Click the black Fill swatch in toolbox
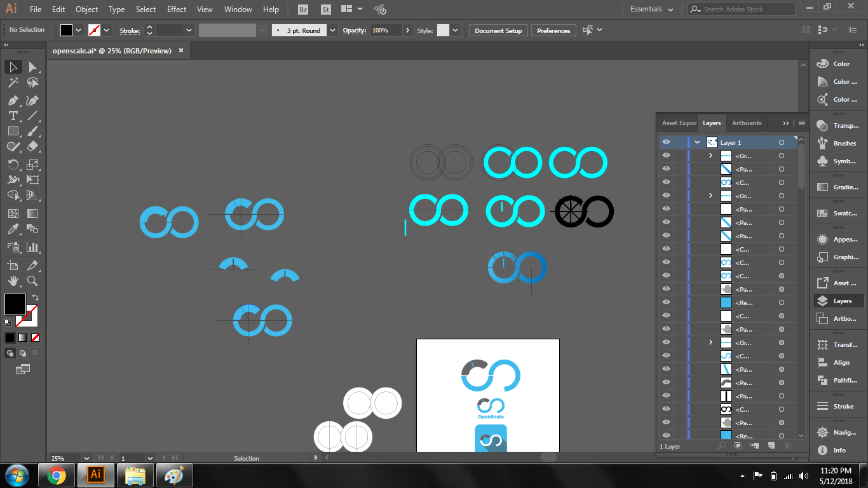Viewport: 868px width, 488px height. (15, 304)
